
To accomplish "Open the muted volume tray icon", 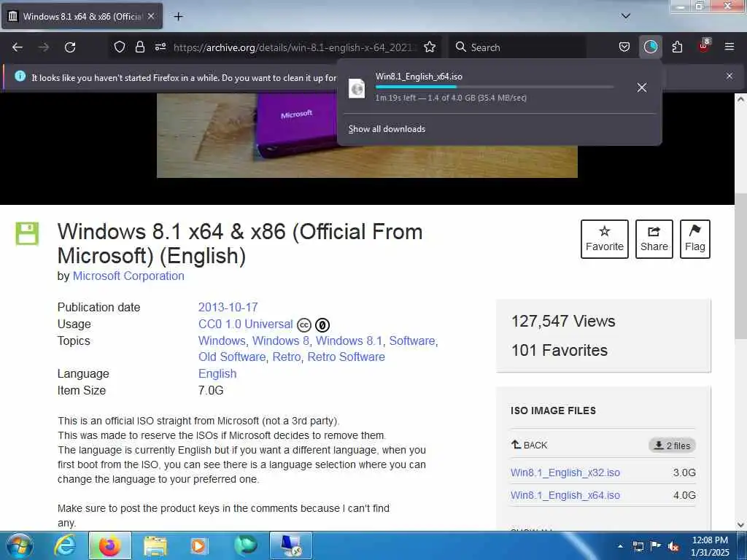I will [x=673, y=546].
